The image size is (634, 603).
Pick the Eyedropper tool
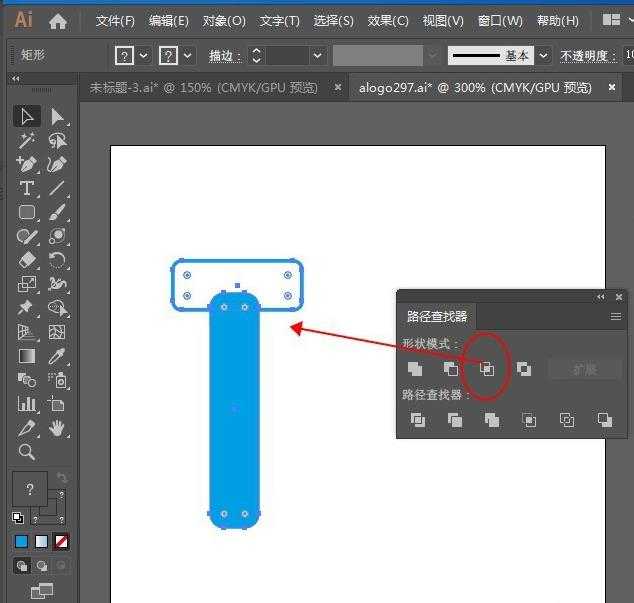point(57,356)
